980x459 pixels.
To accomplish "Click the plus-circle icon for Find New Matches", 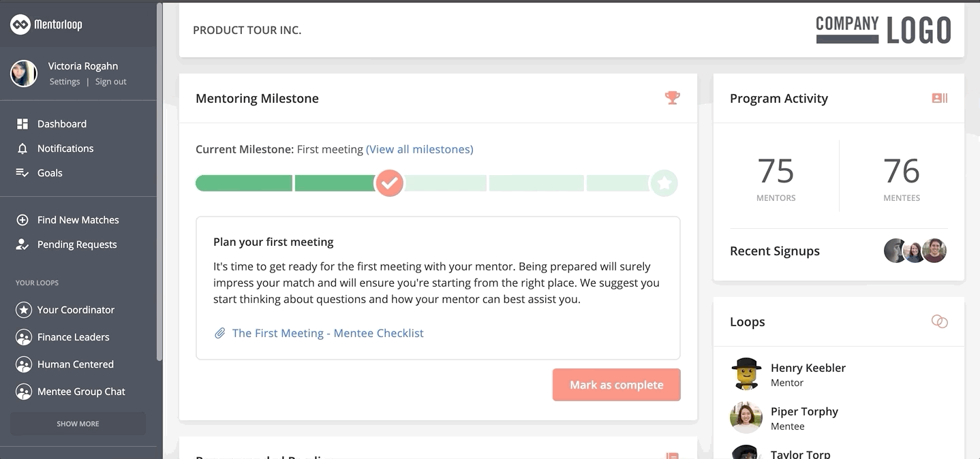I will (x=22, y=220).
